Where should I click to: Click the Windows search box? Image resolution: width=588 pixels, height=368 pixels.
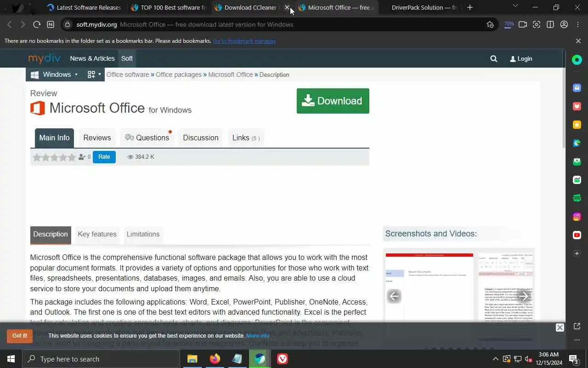[x=101, y=359]
